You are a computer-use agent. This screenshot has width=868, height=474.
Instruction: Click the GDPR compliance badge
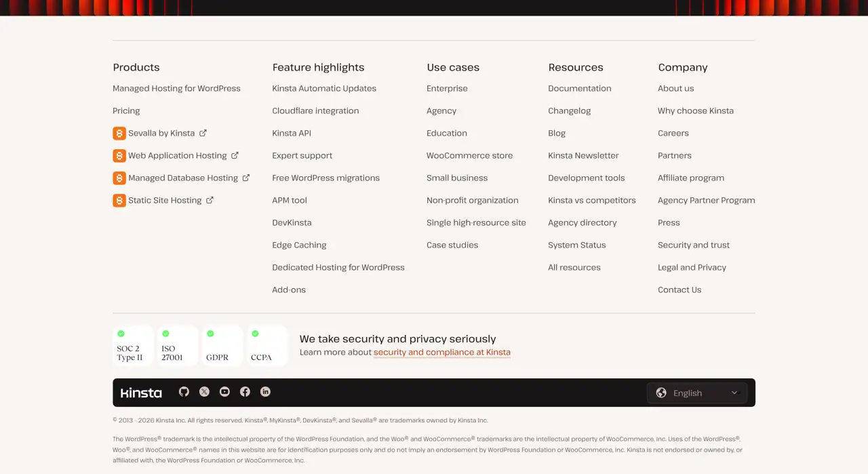pos(222,346)
